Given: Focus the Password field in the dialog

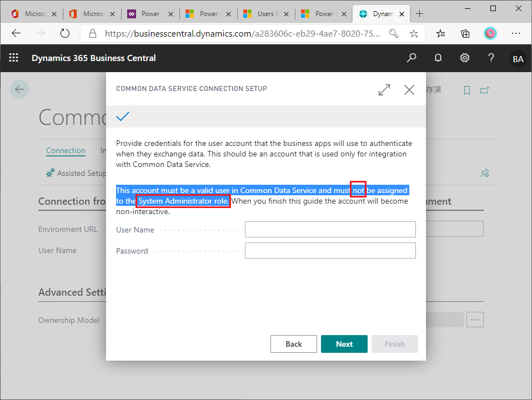Looking at the screenshot, I should (330, 251).
